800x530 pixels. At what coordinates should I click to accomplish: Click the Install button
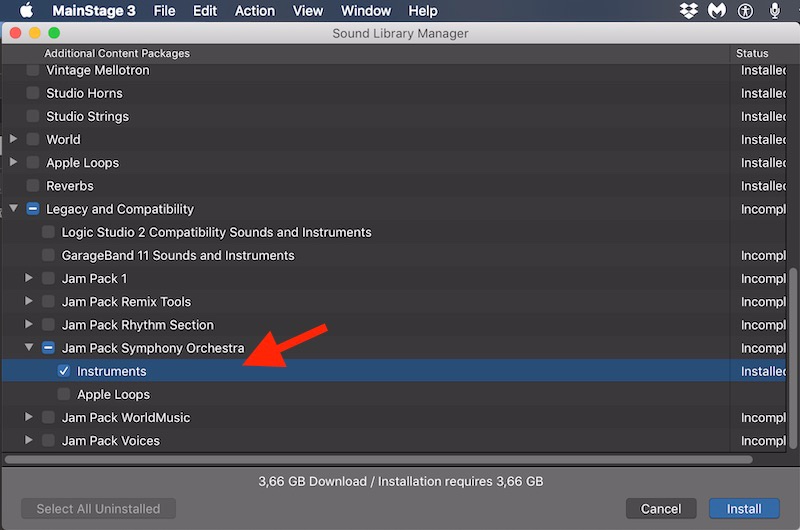coord(744,509)
